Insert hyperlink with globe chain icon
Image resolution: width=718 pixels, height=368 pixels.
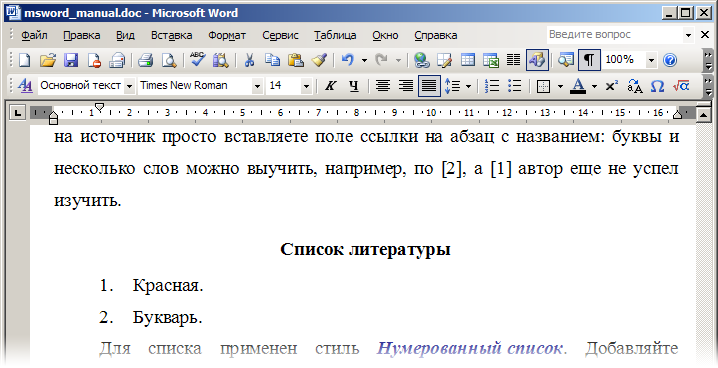(x=421, y=60)
